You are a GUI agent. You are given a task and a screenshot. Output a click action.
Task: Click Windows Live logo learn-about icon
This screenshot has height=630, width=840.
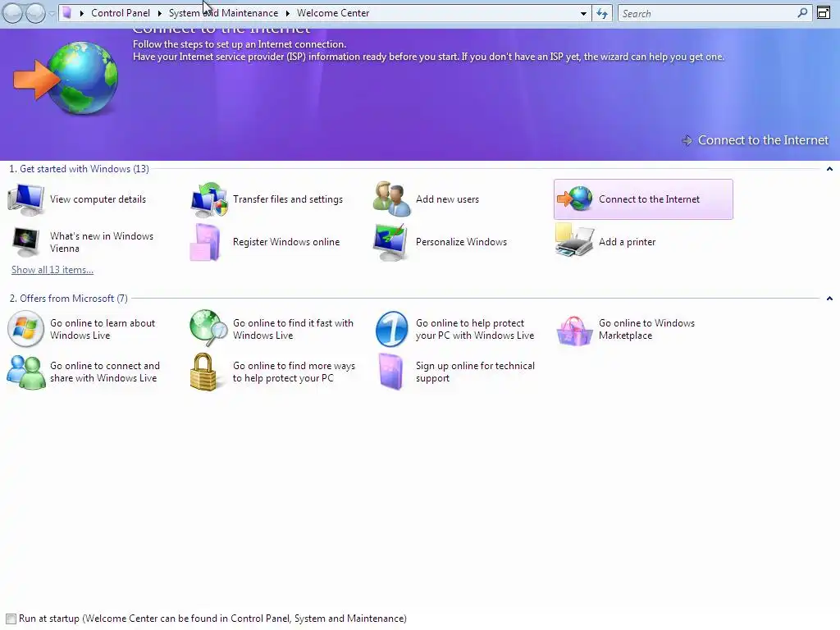[x=25, y=329]
